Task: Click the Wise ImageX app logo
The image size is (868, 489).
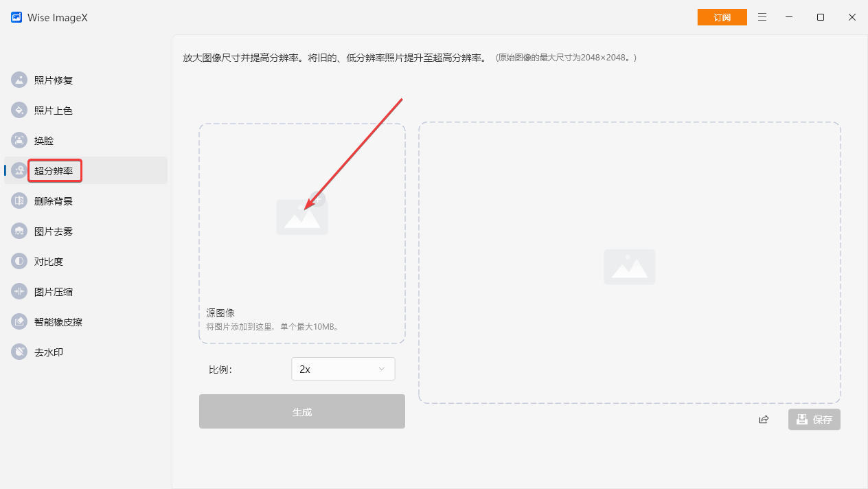Action: (16, 17)
